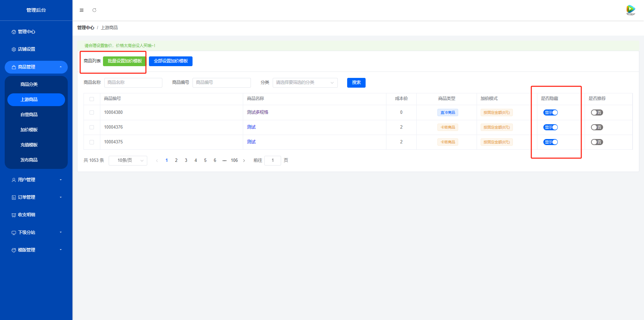Image resolution: width=644 pixels, height=320 pixels.
Task: Select the checkbox for product 10004375
Action: tap(92, 142)
